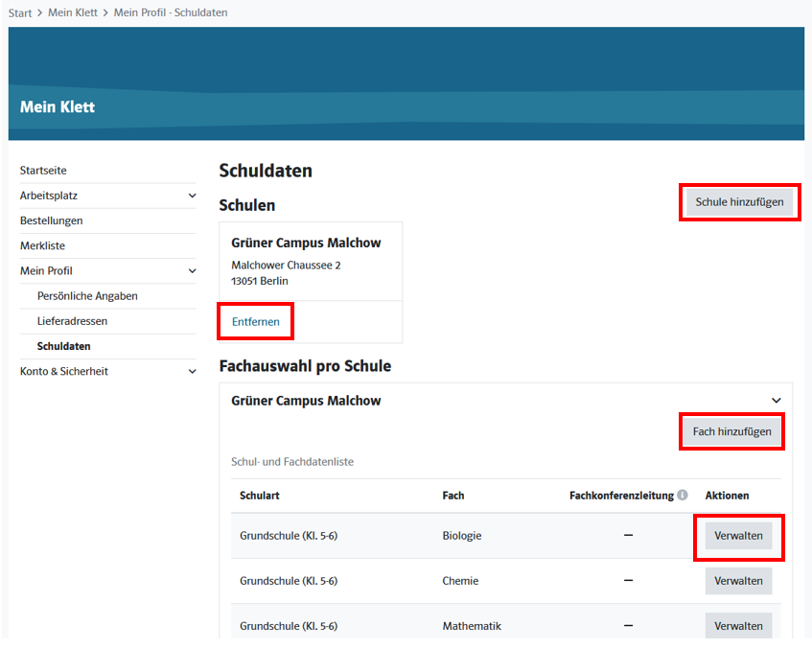This screenshot has width=812, height=648.
Task: Click the Grüner Campus Malchow school card title
Action: (306, 243)
